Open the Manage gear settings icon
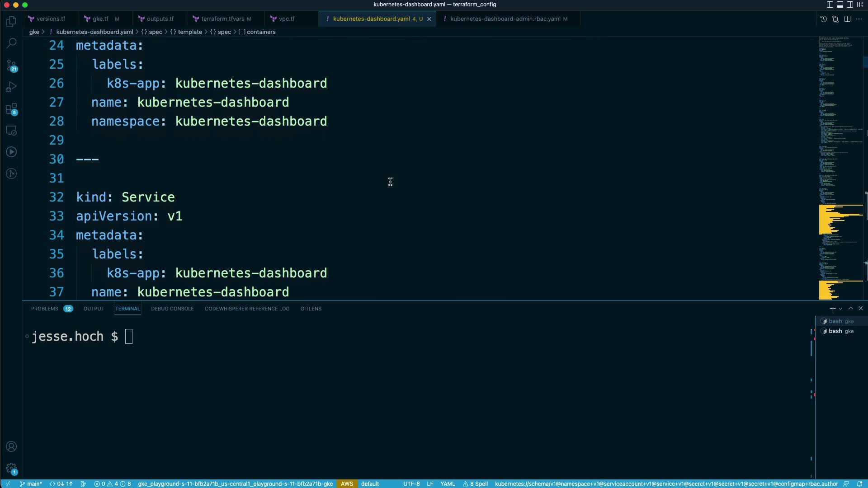 (x=11, y=469)
